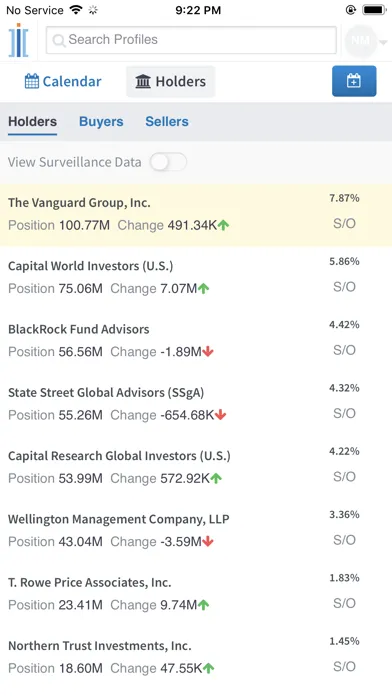The image size is (392, 696).
Task: Open BlackRock Fund Advisors entry
Action: click(196, 341)
